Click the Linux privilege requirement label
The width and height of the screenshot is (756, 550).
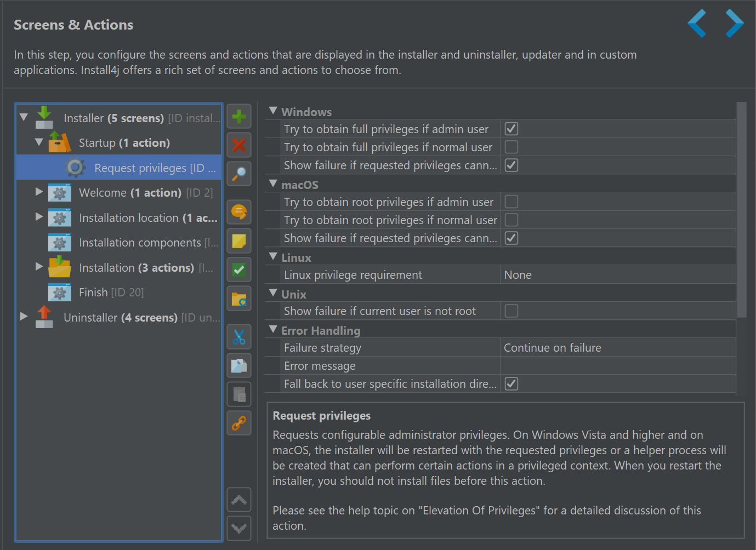tap(353, 275)
